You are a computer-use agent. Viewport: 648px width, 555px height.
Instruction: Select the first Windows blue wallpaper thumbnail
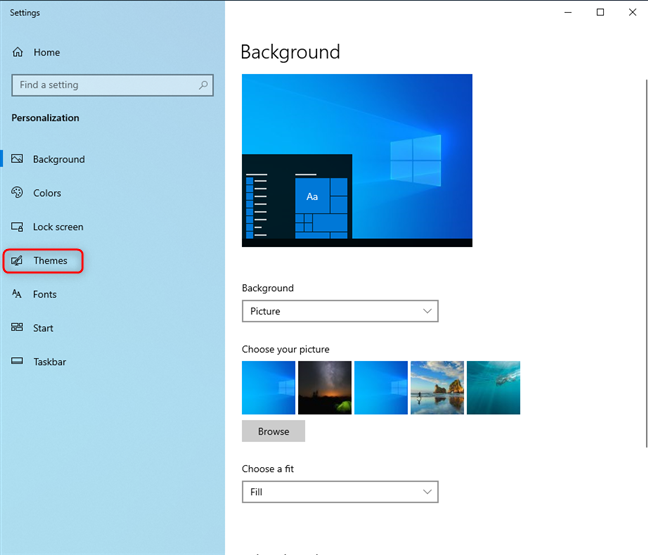268,387
